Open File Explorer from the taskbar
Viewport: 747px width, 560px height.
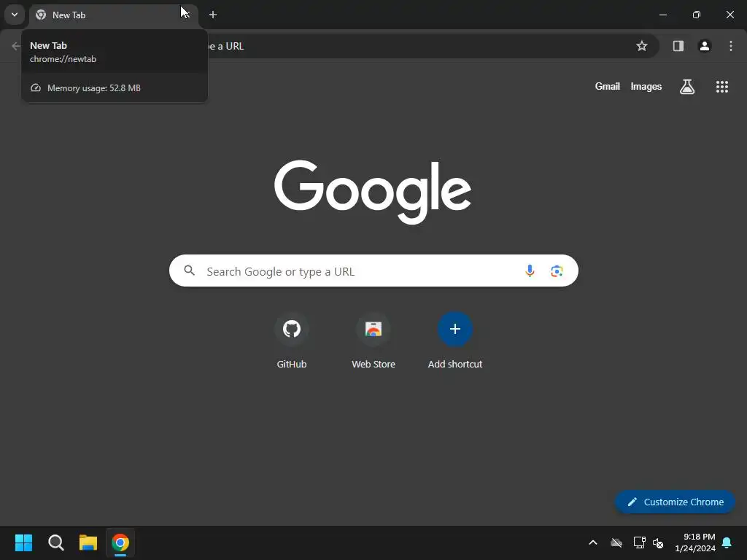[88, 542]
